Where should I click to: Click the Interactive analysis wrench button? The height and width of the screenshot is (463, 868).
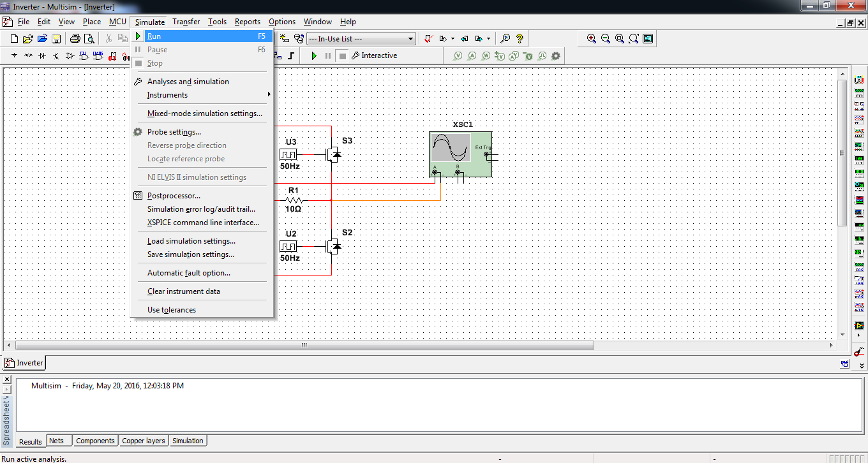click(x=374, y=55)
